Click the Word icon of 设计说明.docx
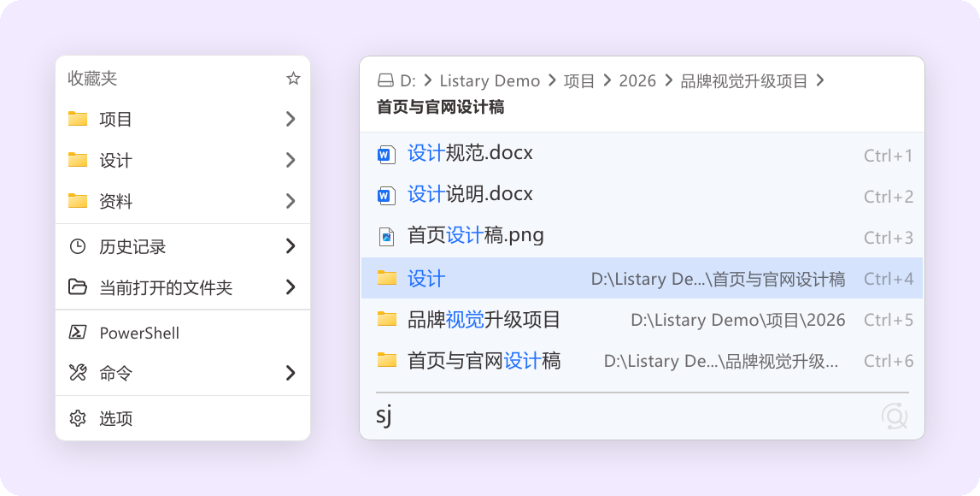 [386, 196]
